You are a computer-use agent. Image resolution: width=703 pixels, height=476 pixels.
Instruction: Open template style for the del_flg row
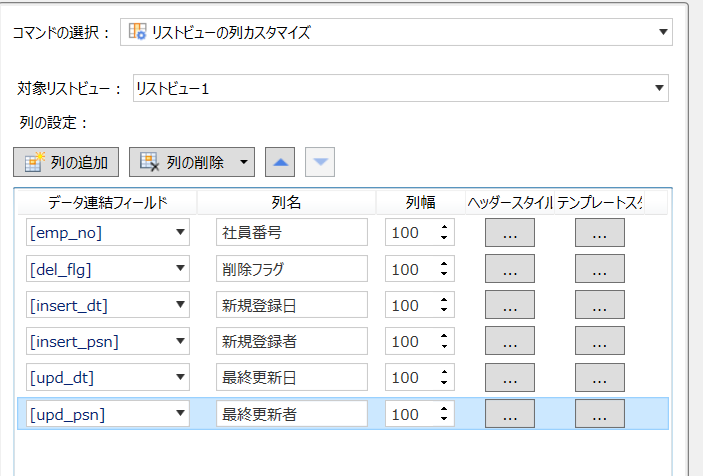coord(599,269)
